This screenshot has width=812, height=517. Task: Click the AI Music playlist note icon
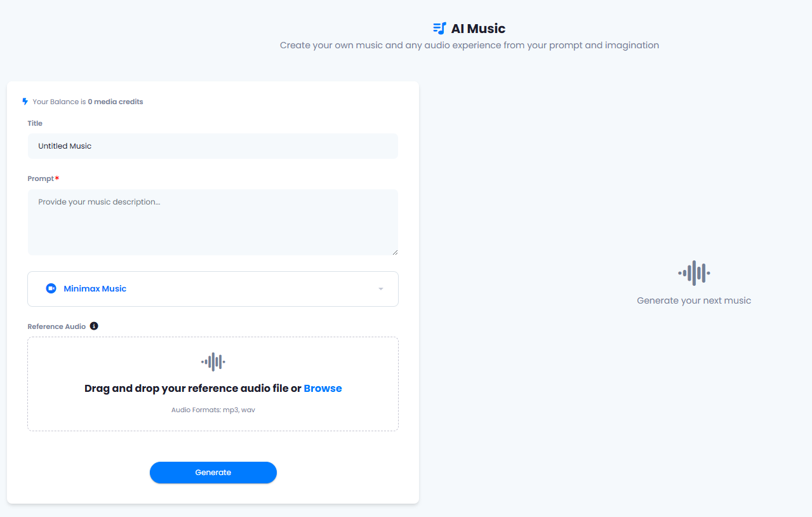pos(439,29)
